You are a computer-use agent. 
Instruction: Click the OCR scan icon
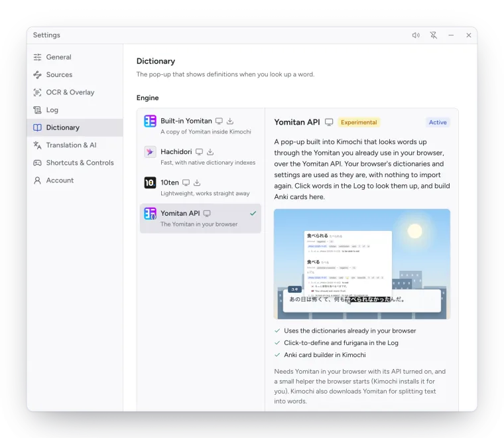(37, 92)
